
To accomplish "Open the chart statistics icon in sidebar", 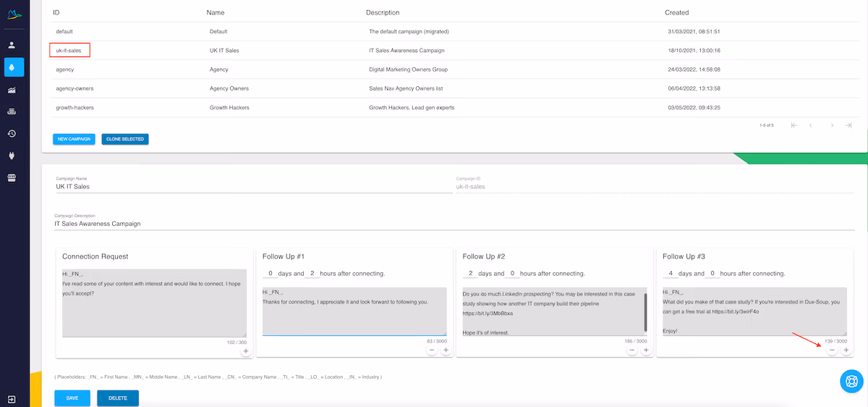I will [x=12, y=90].
